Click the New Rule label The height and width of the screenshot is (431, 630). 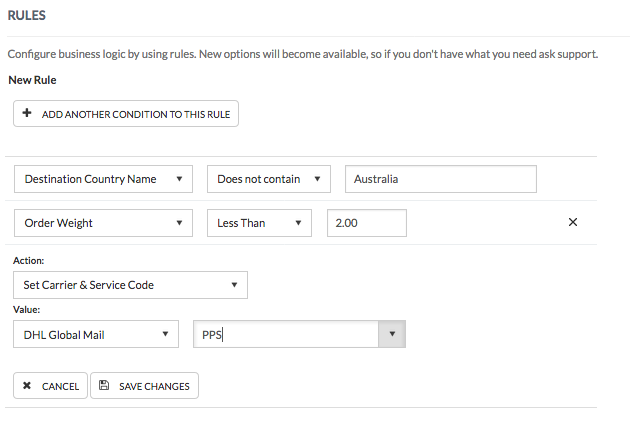[x=32, y=80]
